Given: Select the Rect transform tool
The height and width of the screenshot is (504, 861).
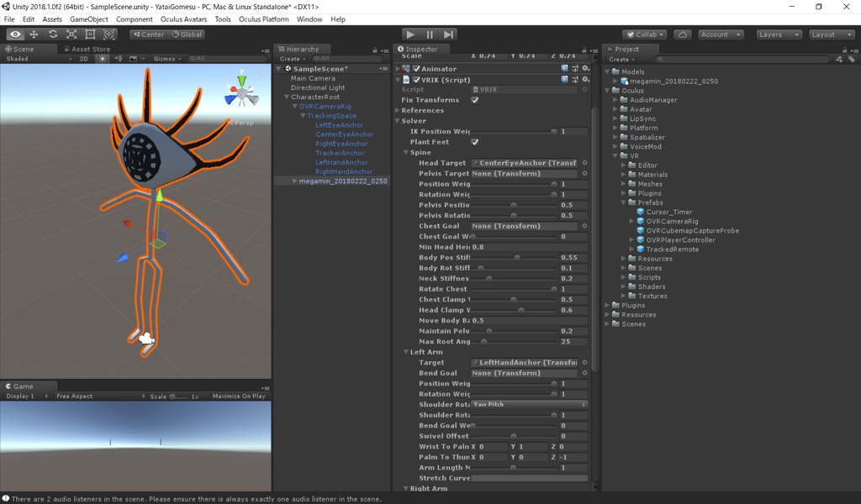Looking at the screenshot, I should click(x=90, y=34).
